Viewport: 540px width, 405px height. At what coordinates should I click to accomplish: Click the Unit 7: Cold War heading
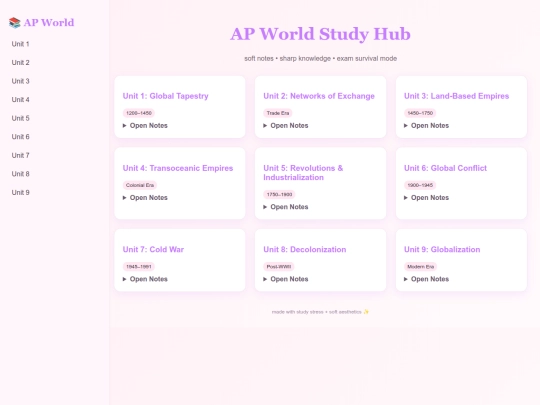tap(153, 249)
